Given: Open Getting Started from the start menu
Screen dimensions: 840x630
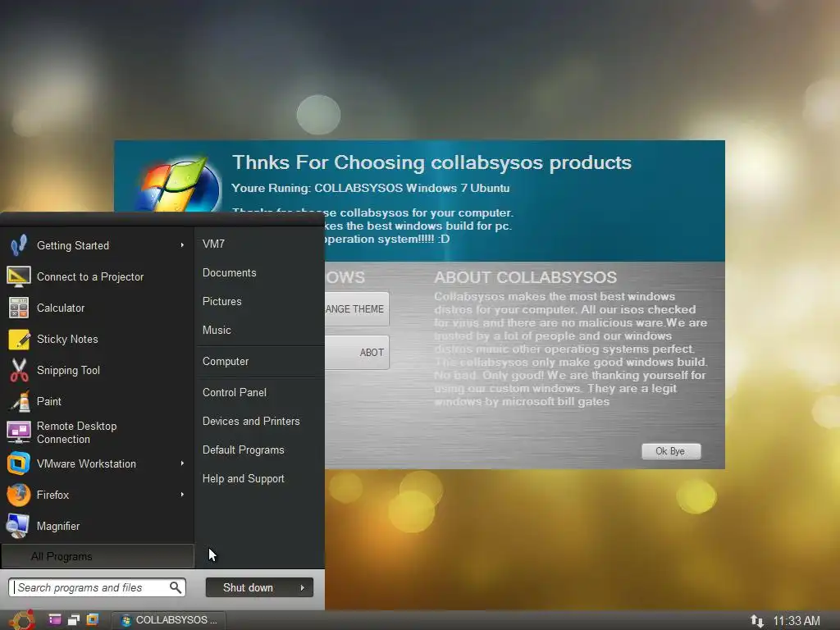Looking at the screenshot, I should click(97, 245).
